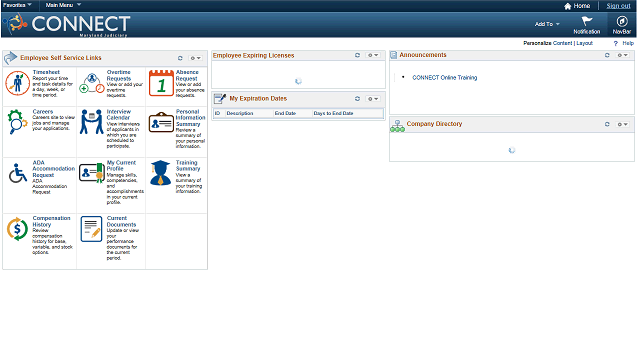Open Employee Expiring Licenses settings dropdown

(373, 55)
